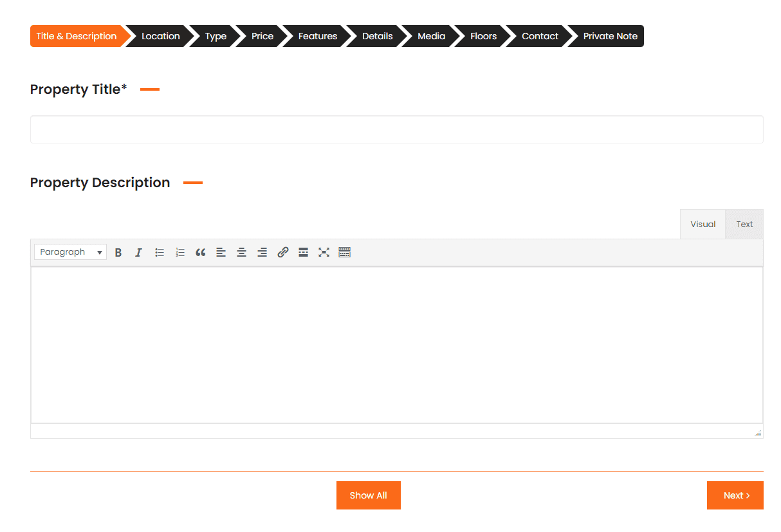
Task: Go to the Location step
Action: pyautogui.click(x=160, y=36)
